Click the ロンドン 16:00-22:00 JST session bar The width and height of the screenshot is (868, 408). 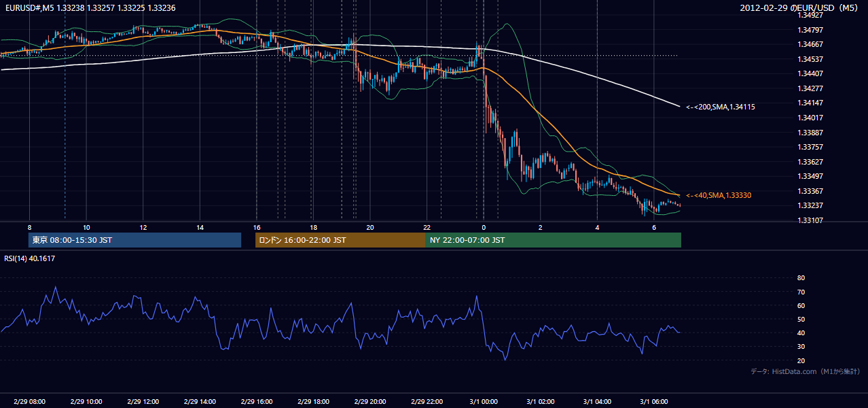(340, 240)
